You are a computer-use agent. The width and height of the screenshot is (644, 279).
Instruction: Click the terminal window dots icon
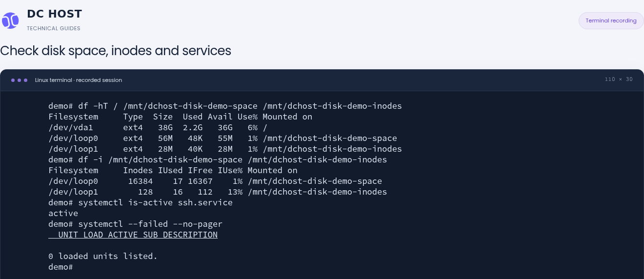click(x=20, y=80)
